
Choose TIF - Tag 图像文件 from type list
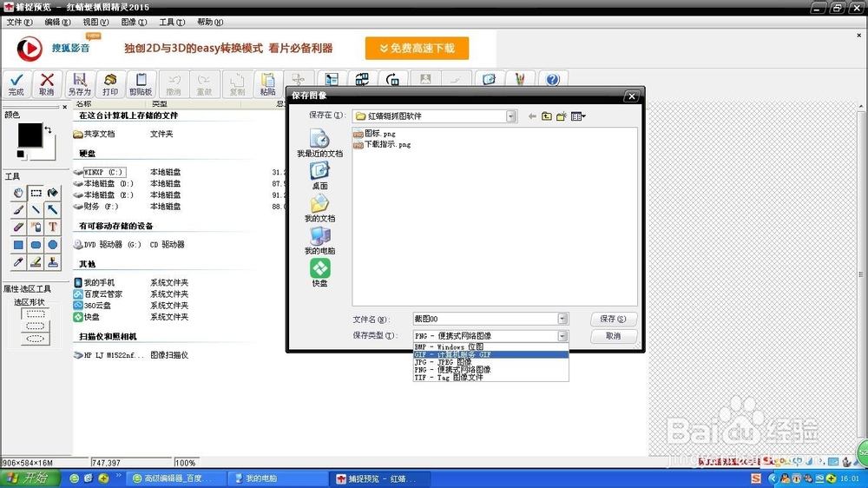(490, 377)
